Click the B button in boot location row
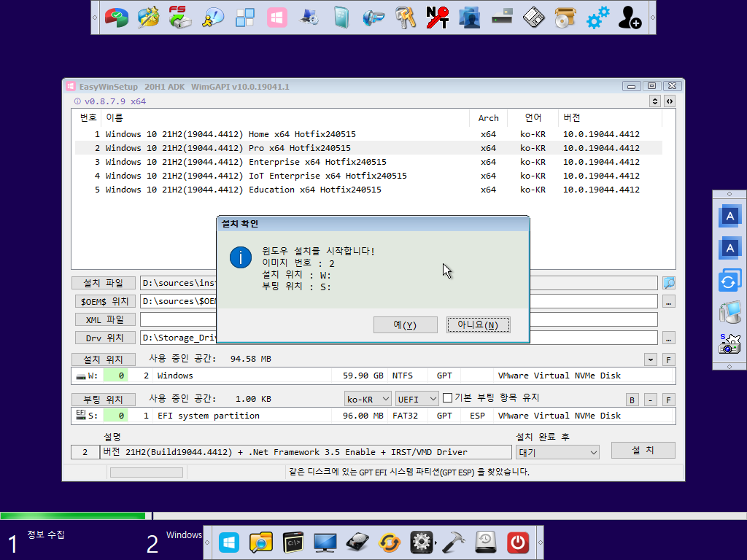This screenshot has height=560, width=747. (632, 400)
